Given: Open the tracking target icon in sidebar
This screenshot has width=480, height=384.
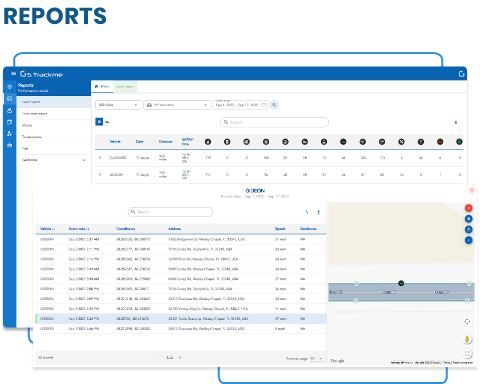Looking at the screenshot, I should [x=10, y=87].
